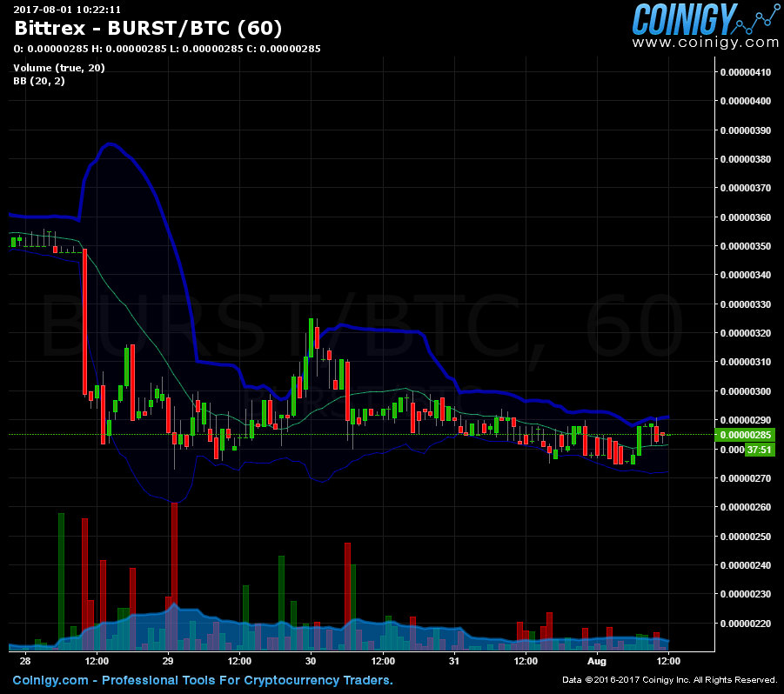
Task: Click the 12:00 label between 30 and 31
Action: pyautogui.click(x=383, y=661)
